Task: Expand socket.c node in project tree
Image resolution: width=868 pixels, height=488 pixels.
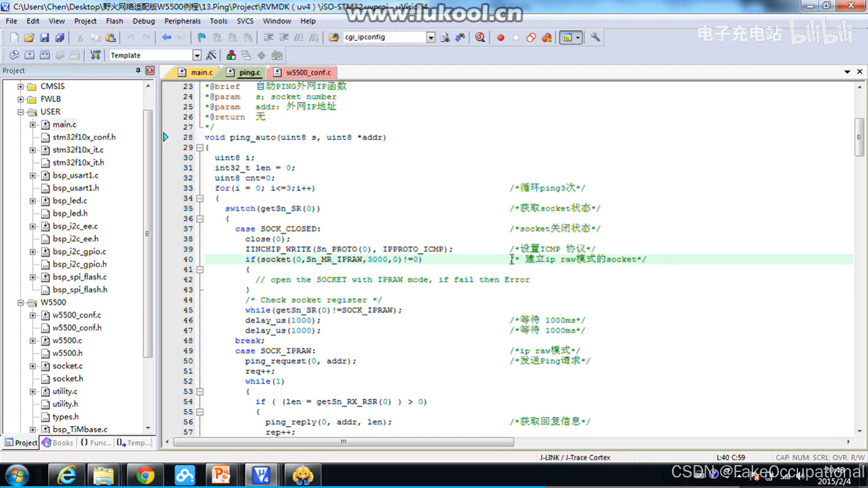Action: [x=33, y=366]
